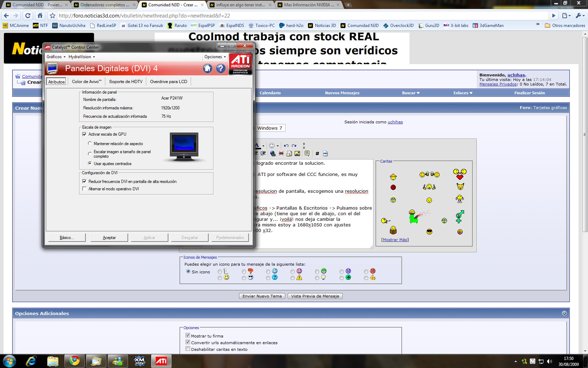Screen dimensions: 588x368
Task: Go to Chrome home page icon
Action: (x=40, y=15)
